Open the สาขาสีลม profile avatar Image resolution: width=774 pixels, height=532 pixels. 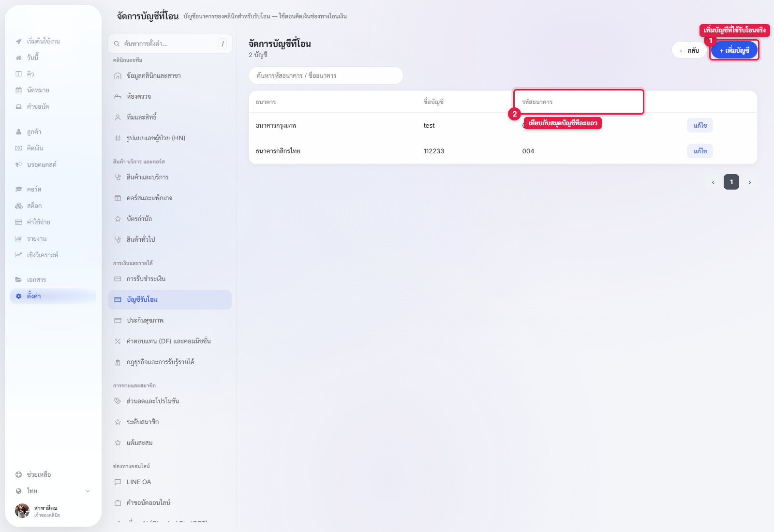[x=22, y=511]
